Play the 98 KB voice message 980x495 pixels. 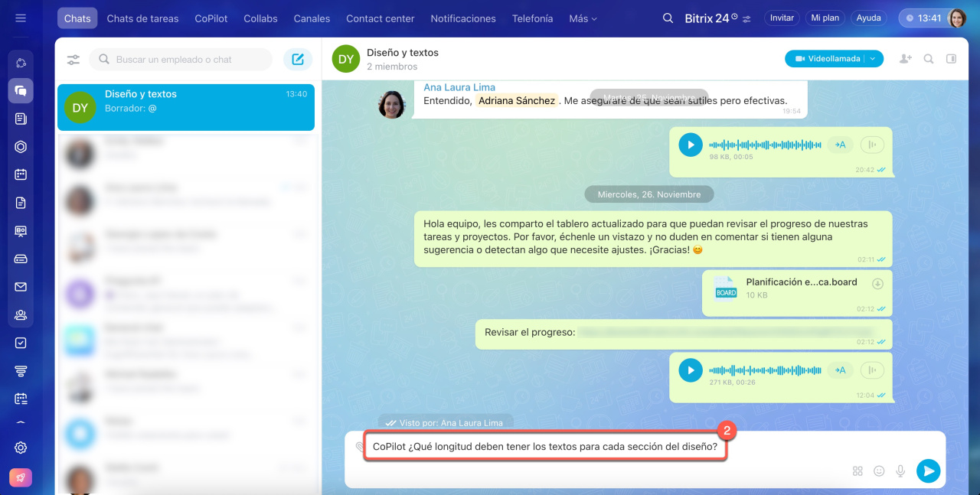[691, 145]
